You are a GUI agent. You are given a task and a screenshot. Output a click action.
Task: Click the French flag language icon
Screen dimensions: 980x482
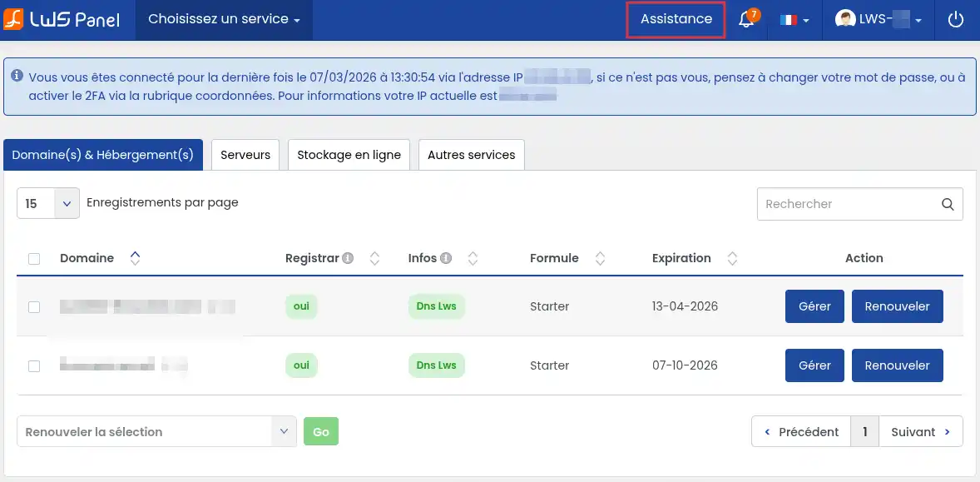click(789, 20)
